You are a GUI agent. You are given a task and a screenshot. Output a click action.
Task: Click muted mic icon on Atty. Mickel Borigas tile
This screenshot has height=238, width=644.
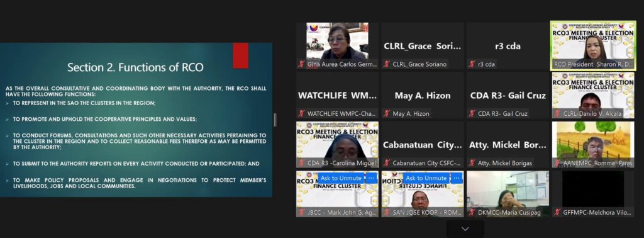472,163
